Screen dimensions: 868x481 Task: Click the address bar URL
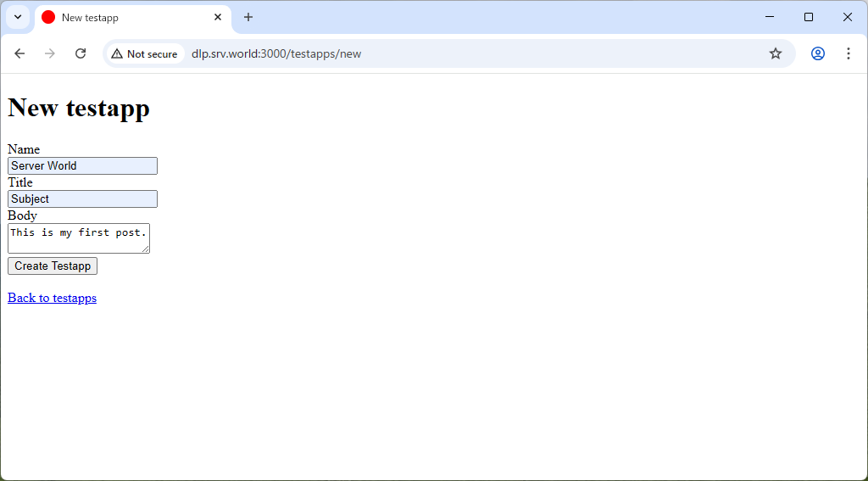pos(276,53)
